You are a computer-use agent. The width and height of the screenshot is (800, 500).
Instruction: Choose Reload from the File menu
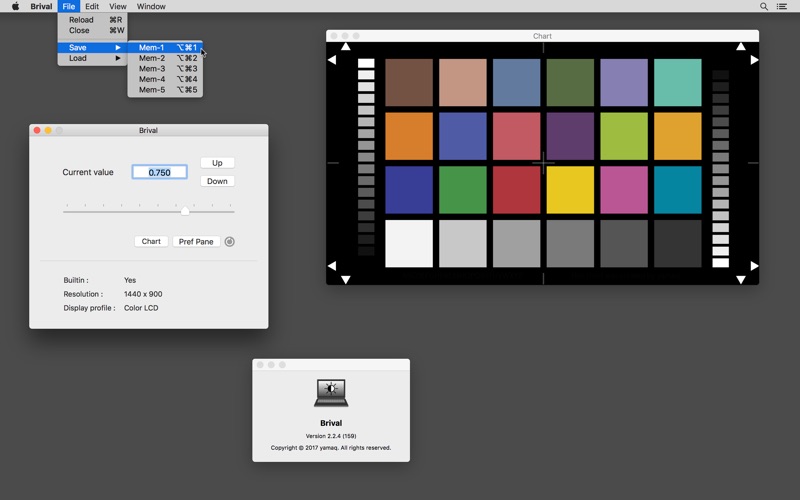(x=92, y=20)
